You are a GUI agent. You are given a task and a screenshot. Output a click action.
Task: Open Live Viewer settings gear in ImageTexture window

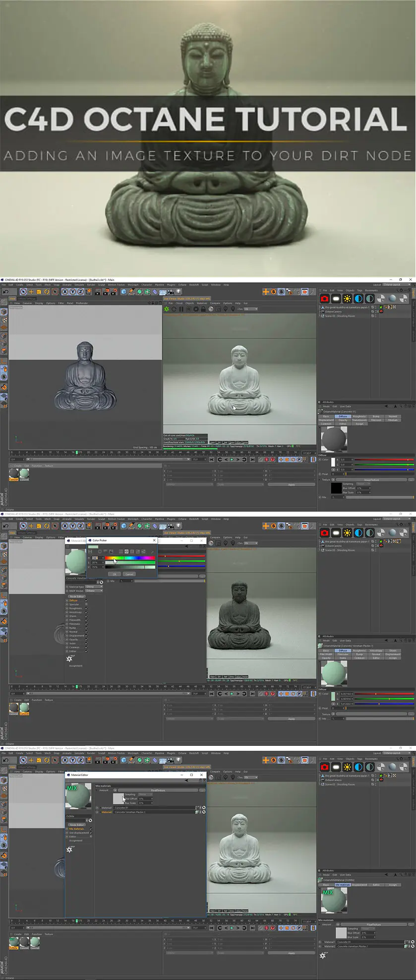click(x=196, y=309)
